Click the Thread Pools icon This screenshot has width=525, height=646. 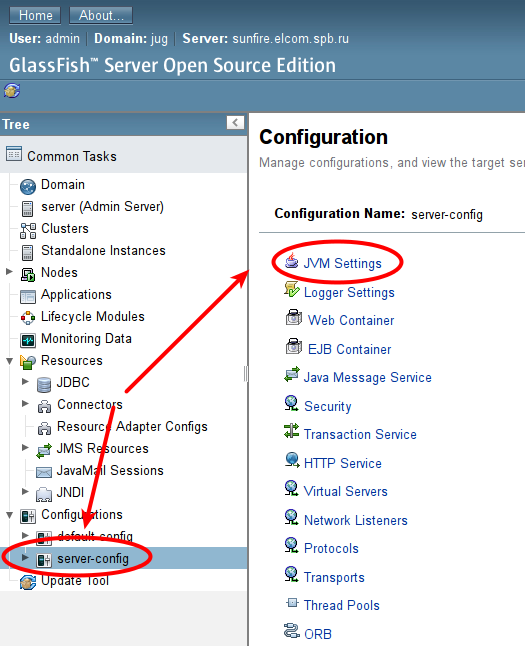[292, 603]
